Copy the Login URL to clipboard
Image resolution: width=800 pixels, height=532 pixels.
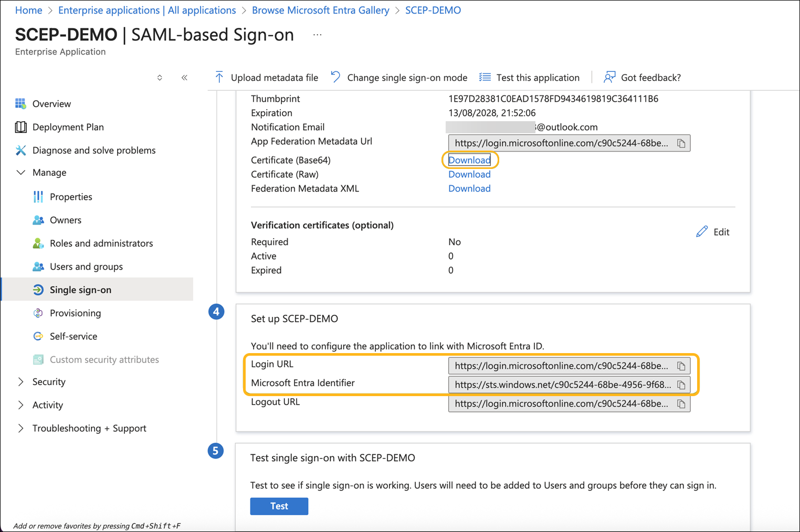tap(681, 366)
